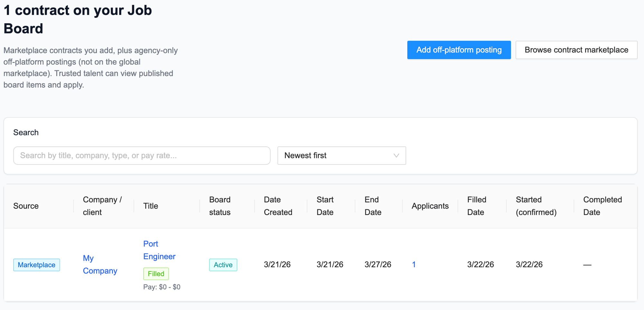Select the End Date column header
The image size is (644, 310).
pyautogui.click(x=373, y=206)
